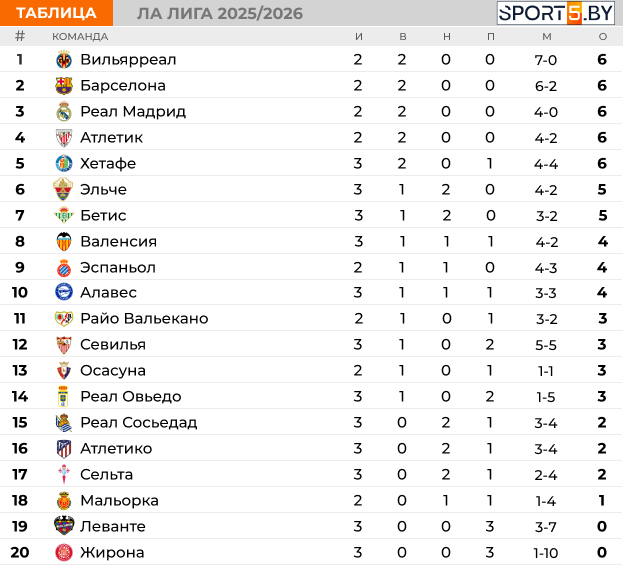This screenshot has height=565, width=623.
Task: Click the М goals column header
Action: coord(547,37)
